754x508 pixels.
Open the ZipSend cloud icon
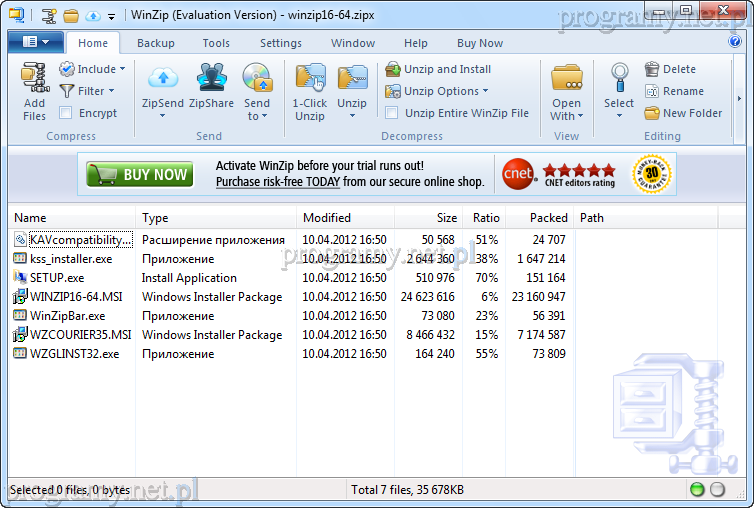(162, 78)
